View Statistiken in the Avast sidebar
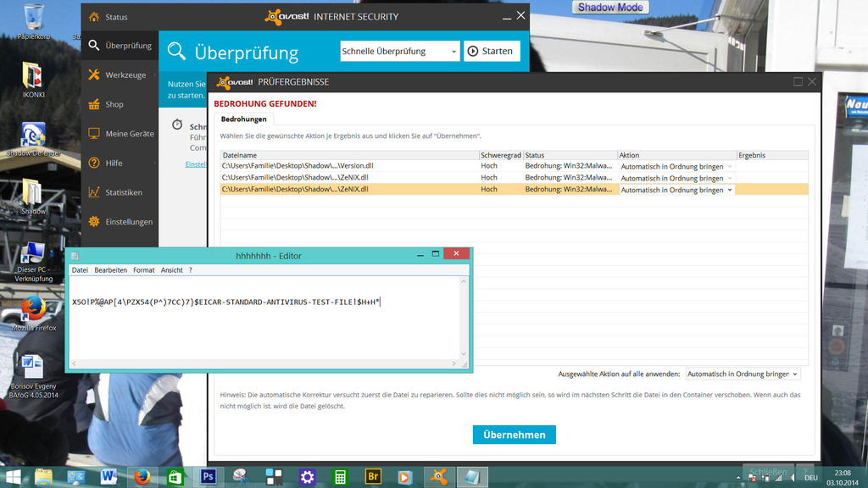 [120, 192]
